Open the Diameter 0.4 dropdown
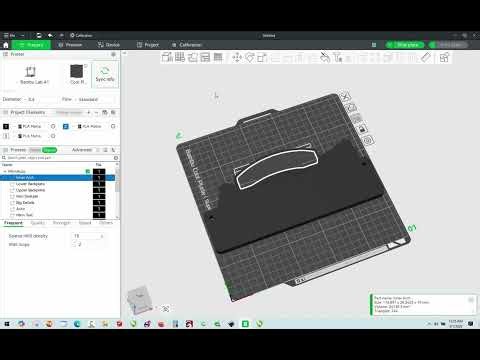480x360 pixels. (42, 99)
